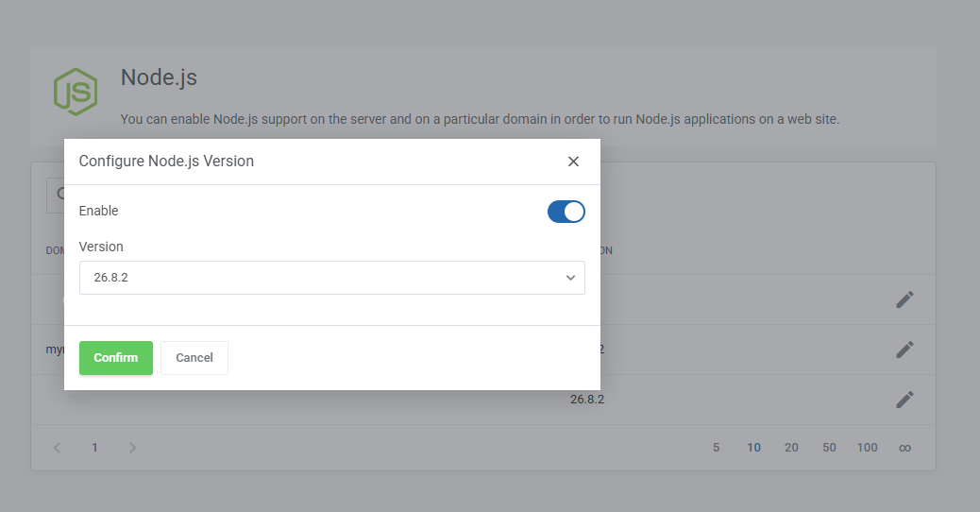Show 10 items per page

coord(753,448)
